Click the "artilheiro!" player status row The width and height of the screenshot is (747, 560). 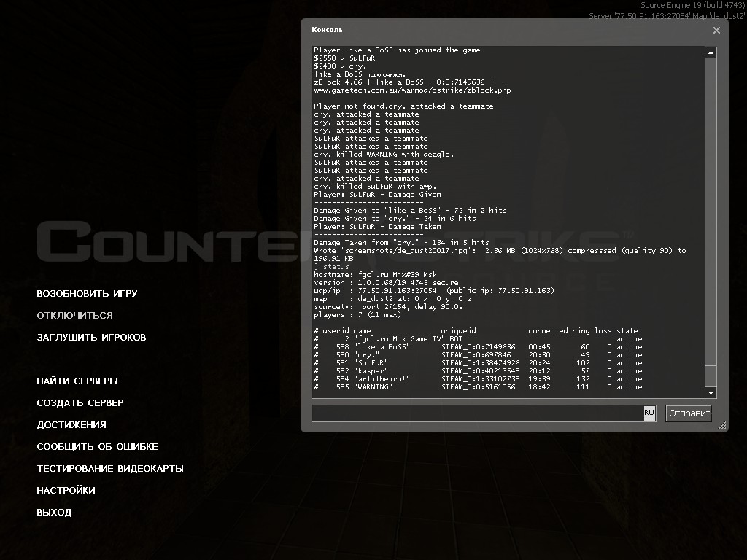[x=478, y=379]
